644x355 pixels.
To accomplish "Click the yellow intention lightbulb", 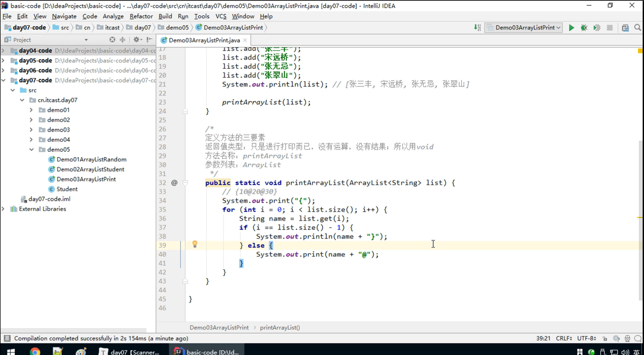I will coord(195,244).
